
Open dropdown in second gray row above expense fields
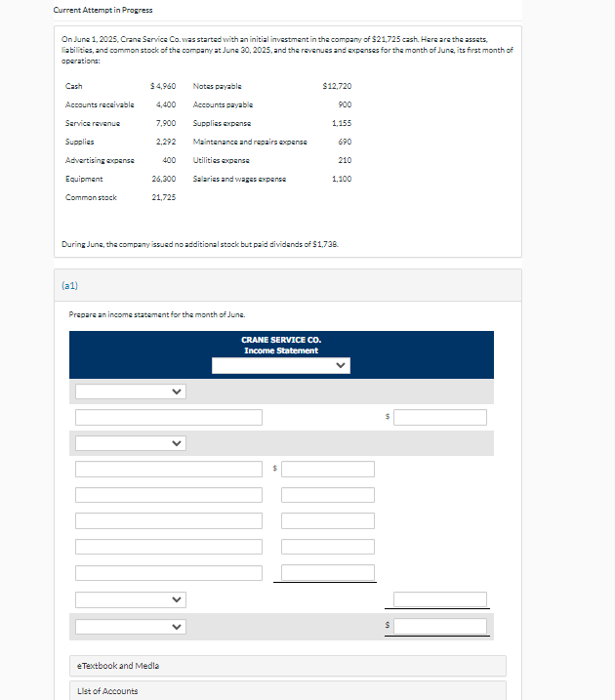(x=131, y=443)
